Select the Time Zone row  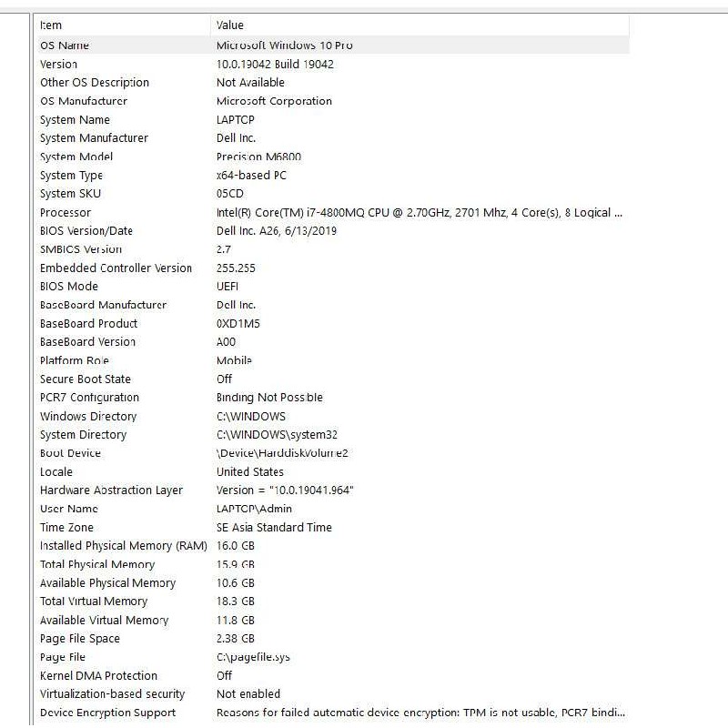(x=333, y=528)
